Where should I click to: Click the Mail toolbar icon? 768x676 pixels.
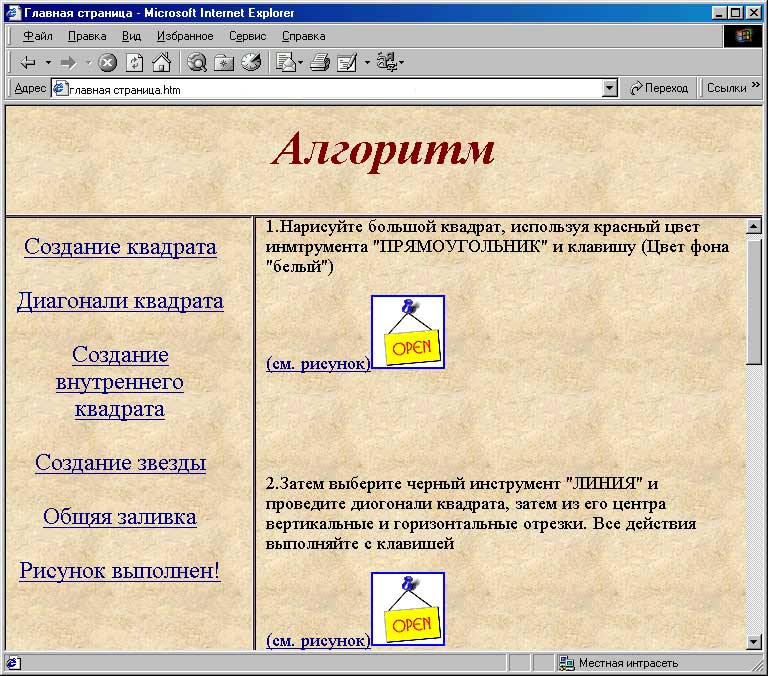286,63
